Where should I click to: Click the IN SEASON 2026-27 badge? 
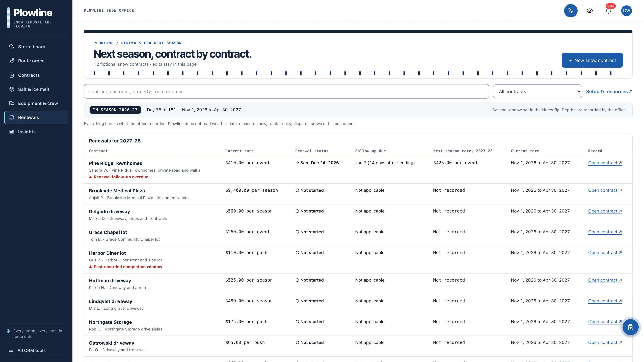(115, 110)
